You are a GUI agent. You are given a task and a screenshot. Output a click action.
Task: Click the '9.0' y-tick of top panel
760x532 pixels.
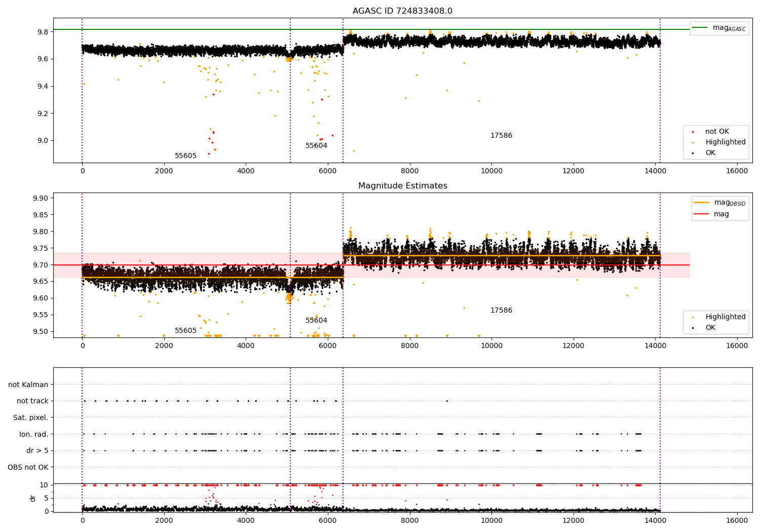coord(43,140)
